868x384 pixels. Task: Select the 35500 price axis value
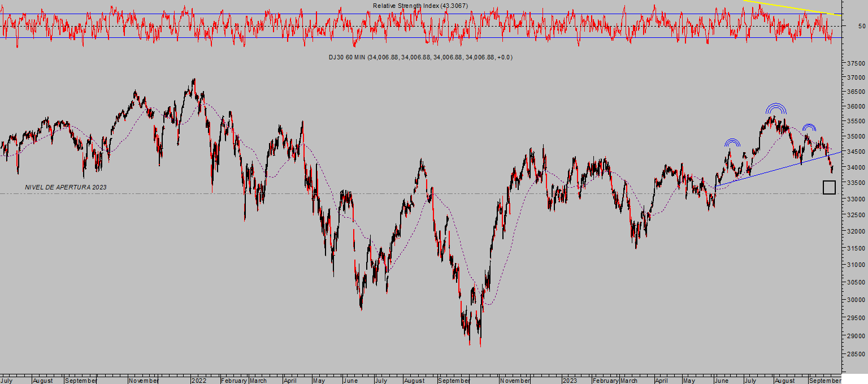857,122
